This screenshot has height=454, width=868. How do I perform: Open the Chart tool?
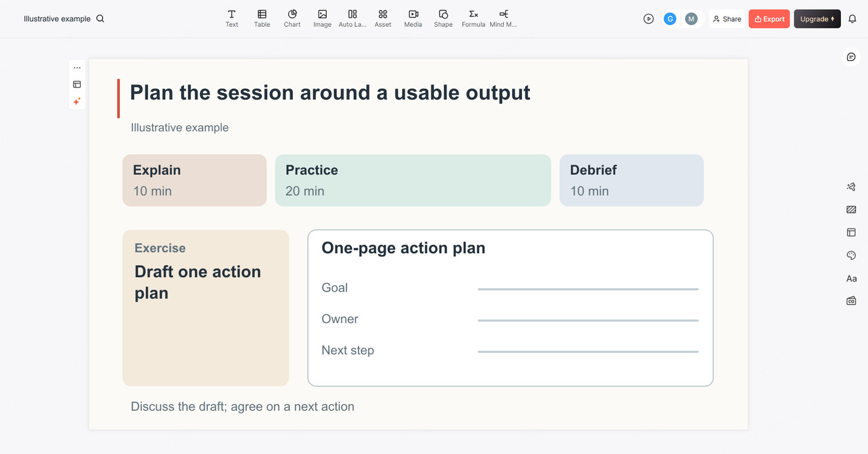[292, 19]
